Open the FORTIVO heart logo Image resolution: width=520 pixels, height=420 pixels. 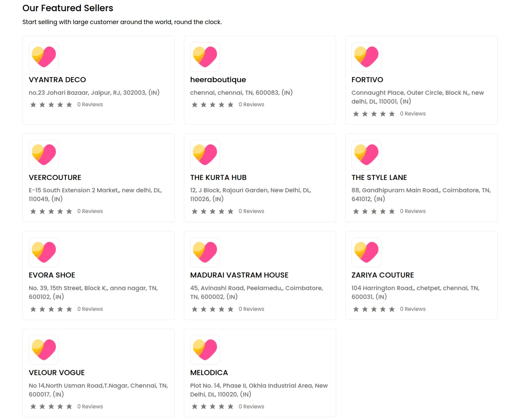click(366, 57)
